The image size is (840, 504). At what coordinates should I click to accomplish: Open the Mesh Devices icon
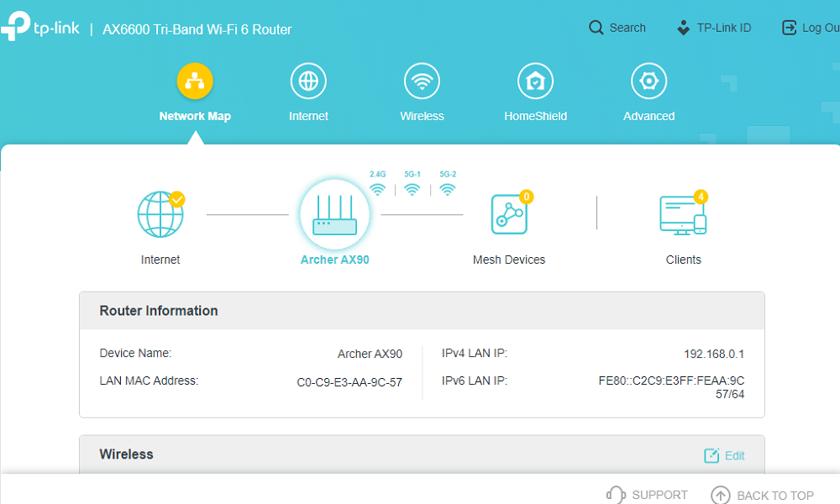coord(509,214)
